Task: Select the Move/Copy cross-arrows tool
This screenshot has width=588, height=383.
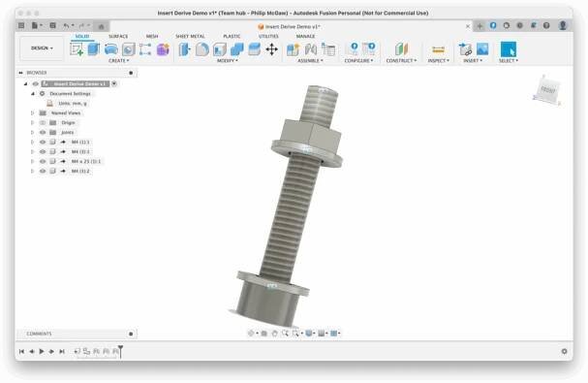Action: pyautogui.click(x=271, y=49)
